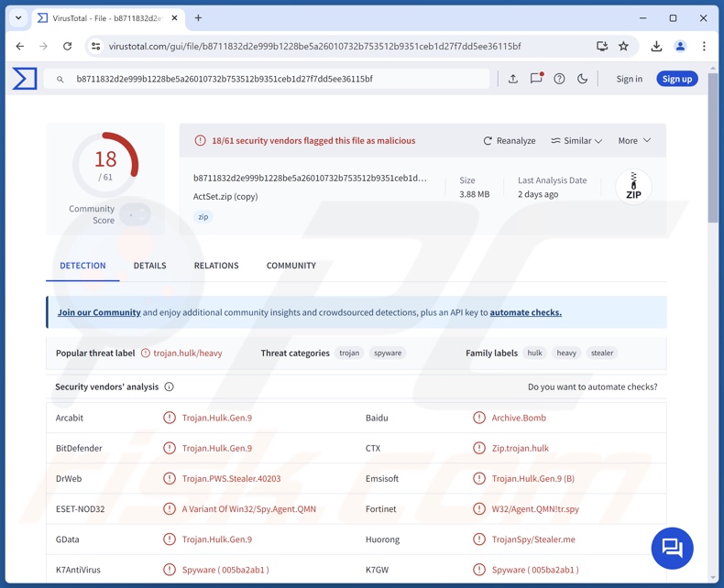Click the hash search input field

(275, 79)
